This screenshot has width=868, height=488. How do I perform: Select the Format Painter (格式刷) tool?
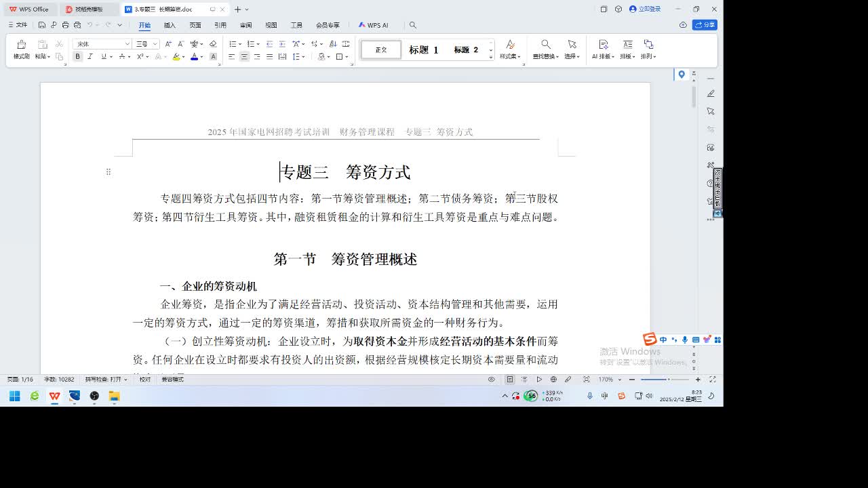[22, 49]
